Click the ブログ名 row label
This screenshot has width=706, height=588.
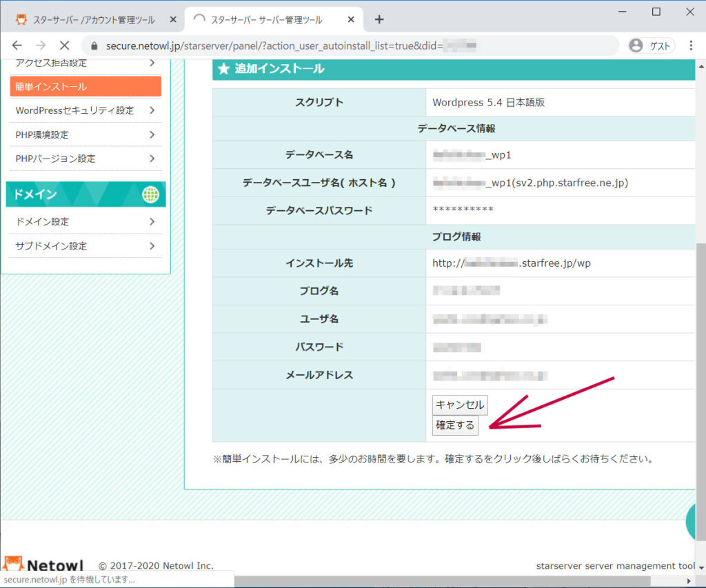(x=319, y=292)
